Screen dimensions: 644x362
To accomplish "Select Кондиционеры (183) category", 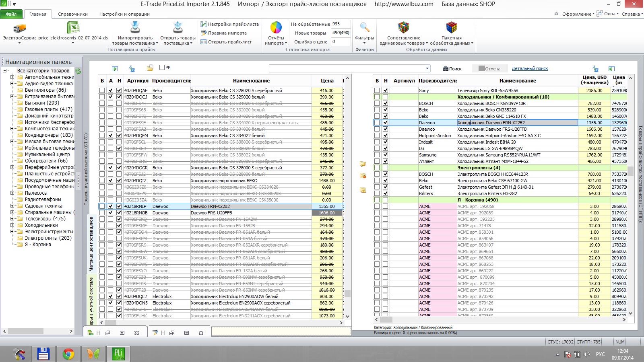I will 49,135.
